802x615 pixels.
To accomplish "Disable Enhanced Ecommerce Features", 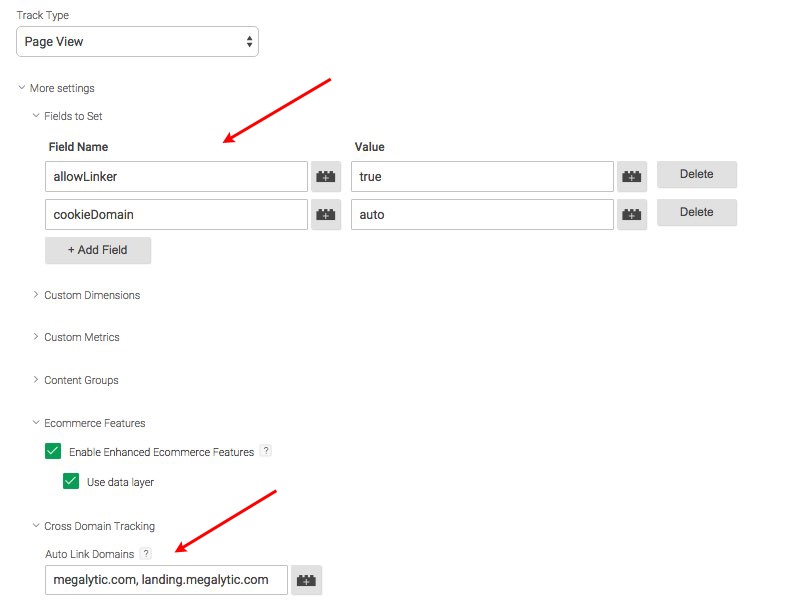I will point(52,451).
